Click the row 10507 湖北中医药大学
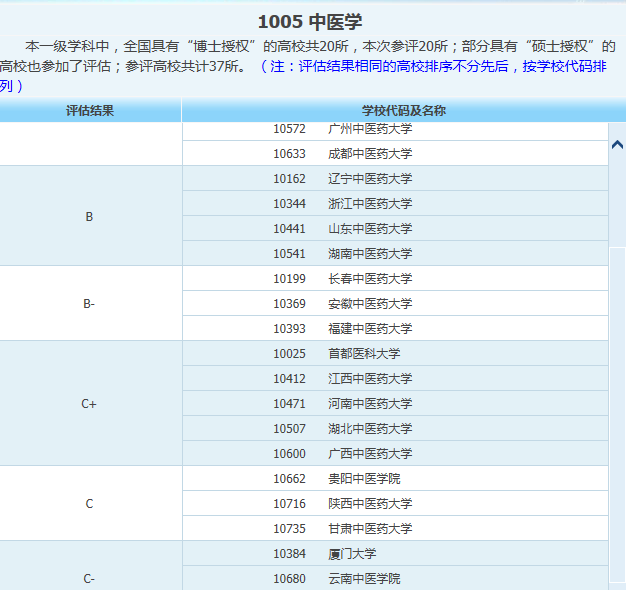 [x=395, y=429]
